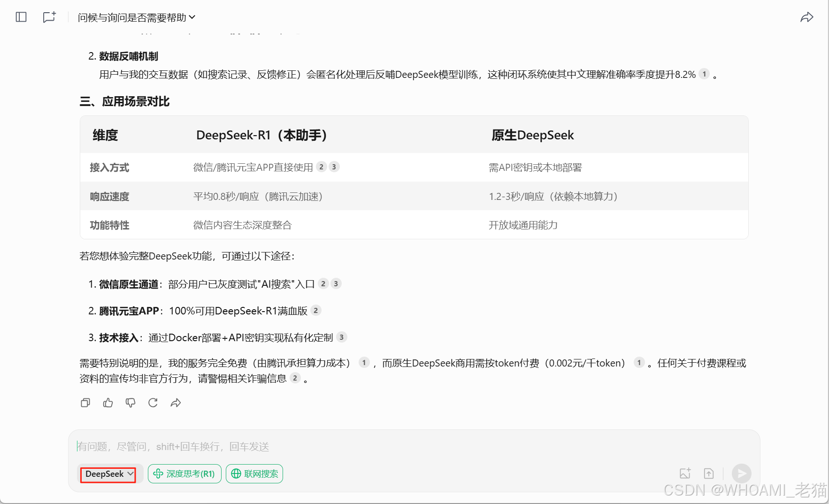Open citation 2 in the 接入方式 row
Screen dimensions: 829x504
click(321, 167)
